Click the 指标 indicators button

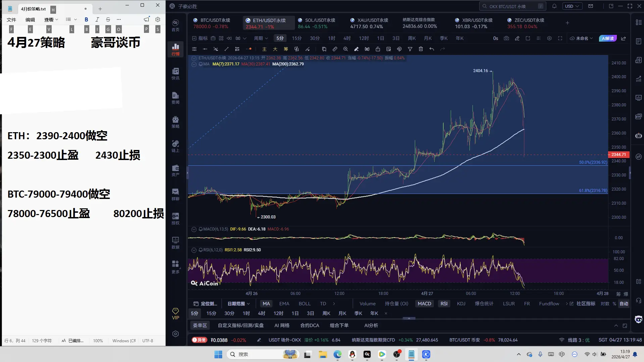point(200,38)
